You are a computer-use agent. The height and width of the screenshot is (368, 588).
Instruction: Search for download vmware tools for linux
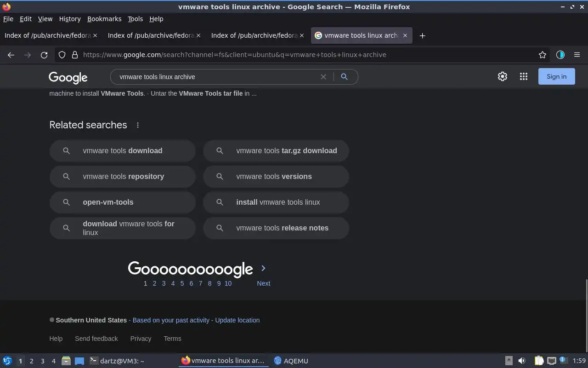[x=123, y=228]
